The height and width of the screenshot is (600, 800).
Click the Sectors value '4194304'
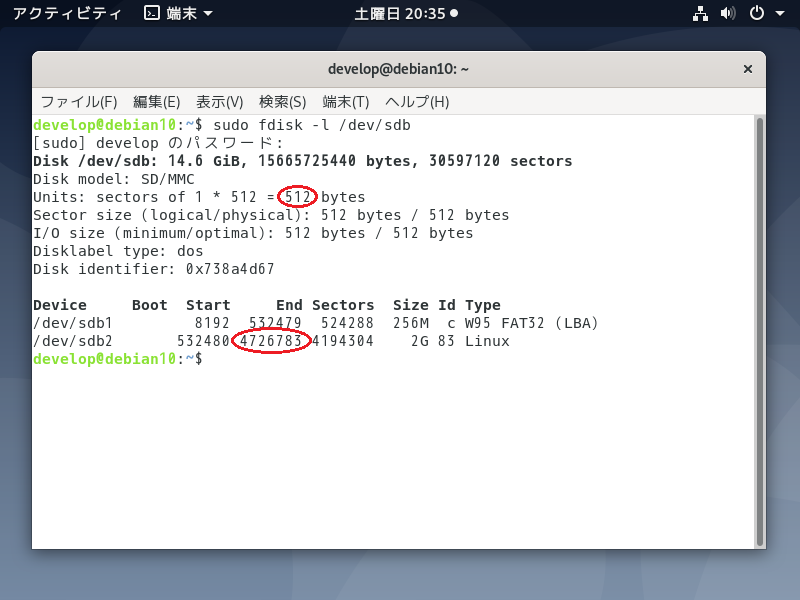[x=343, y=341]
